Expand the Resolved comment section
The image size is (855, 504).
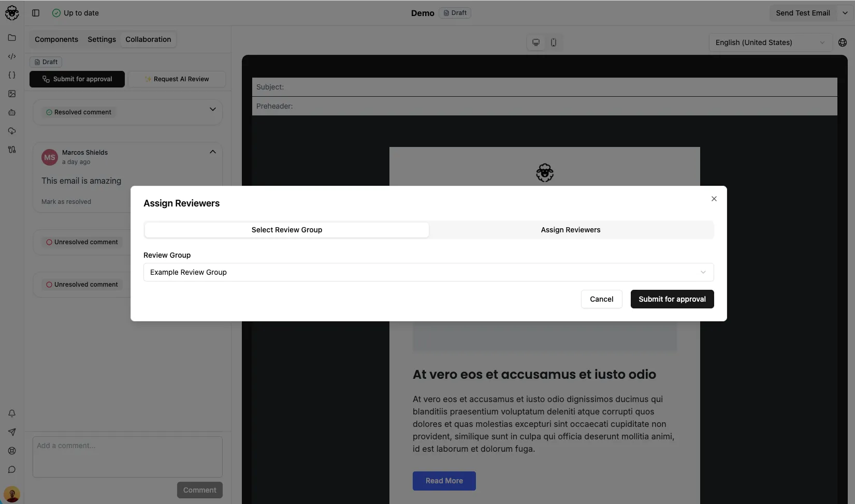(213, 110)
